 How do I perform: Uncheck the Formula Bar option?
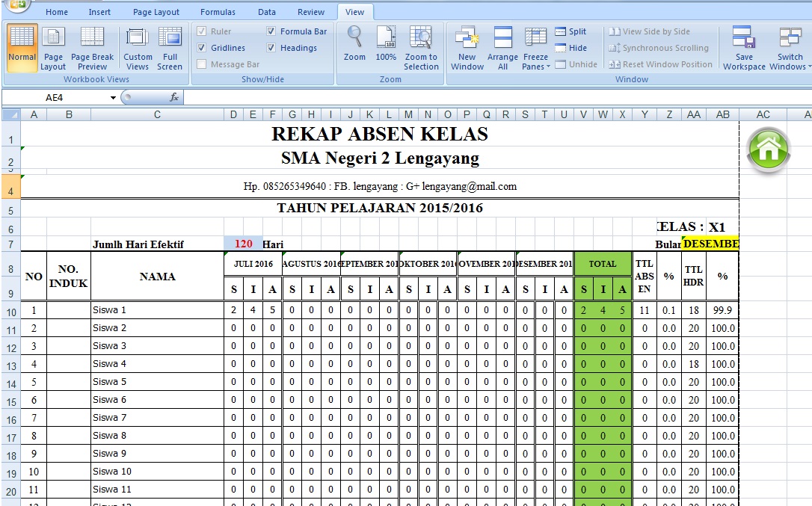click(269, 31)
